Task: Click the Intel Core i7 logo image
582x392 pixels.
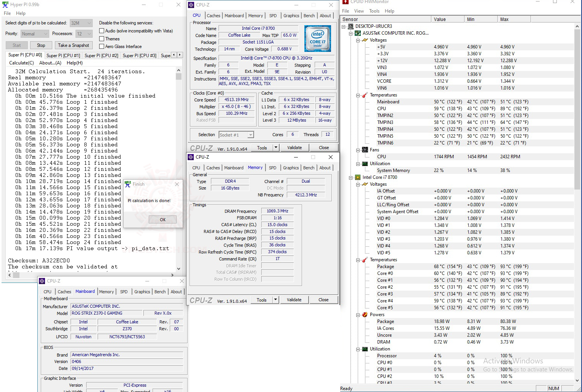Action: tap(317, 39)
